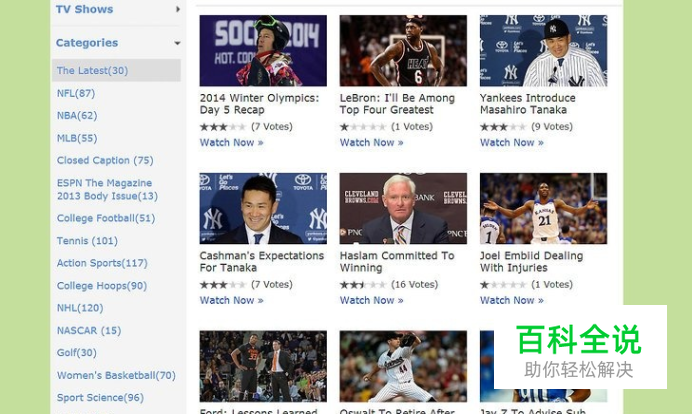Open College Hoops(90) category
The width and height of the screenshot is (692, 414).
pos(102,286)
